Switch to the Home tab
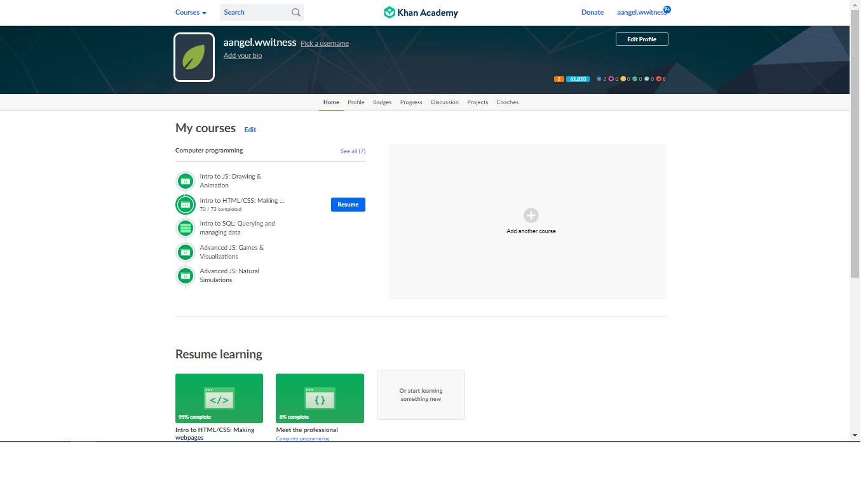Image resolution: width=868 pixels, height=488 pixels. click(x=331, y=102)
